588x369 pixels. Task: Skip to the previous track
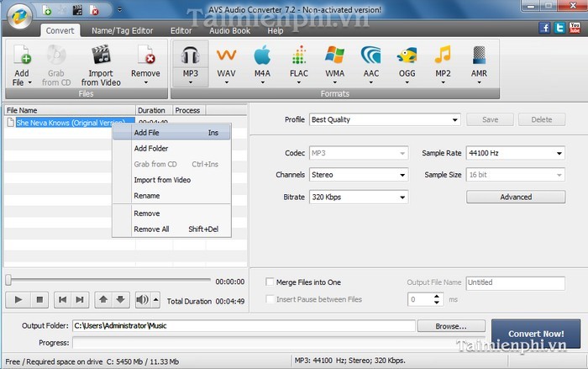pyautogui.click(x=63, y=299)
